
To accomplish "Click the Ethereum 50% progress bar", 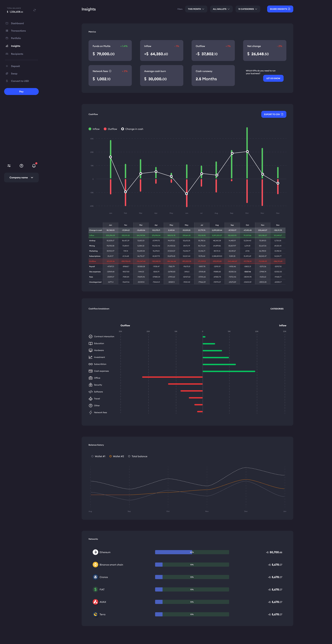I will 192,552.
